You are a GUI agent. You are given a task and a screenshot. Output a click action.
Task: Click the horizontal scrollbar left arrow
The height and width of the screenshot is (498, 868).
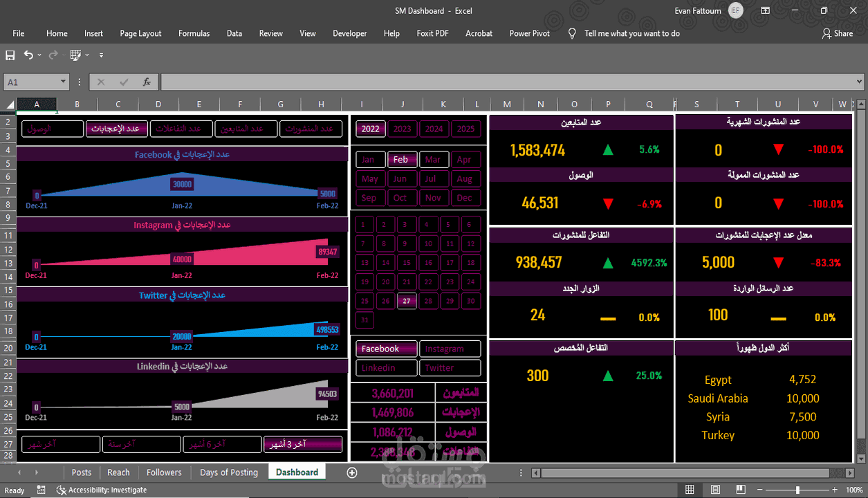(x=535, y=472)
